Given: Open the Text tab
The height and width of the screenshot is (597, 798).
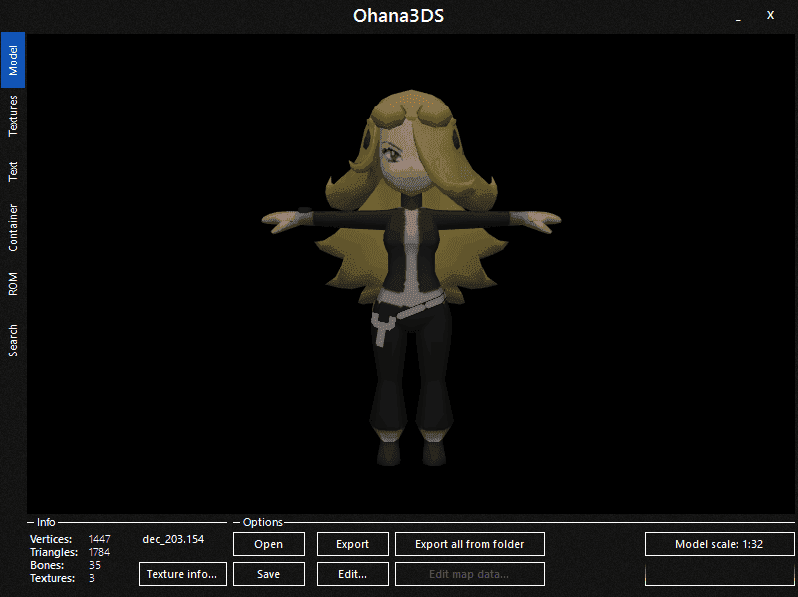Looking at the screenshot, I should point(13,172).
